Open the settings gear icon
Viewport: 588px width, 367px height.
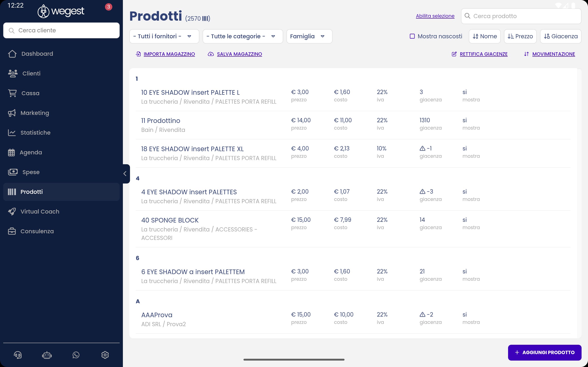(105, 355)
